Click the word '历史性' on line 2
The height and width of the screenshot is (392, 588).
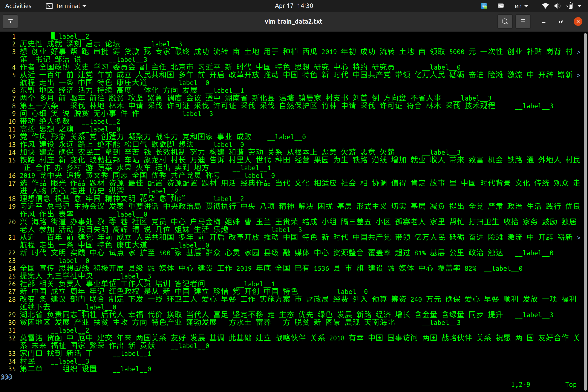point(31,44)
